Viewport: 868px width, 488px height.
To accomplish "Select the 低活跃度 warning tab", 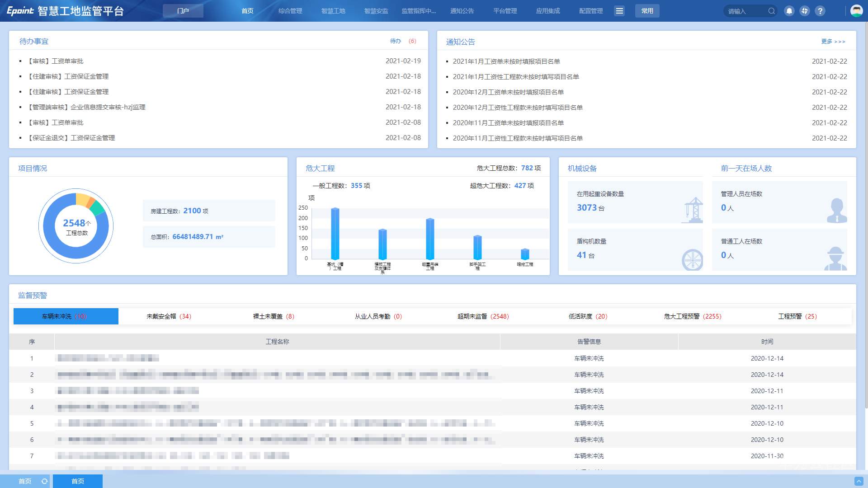I will tap(588, 316).
